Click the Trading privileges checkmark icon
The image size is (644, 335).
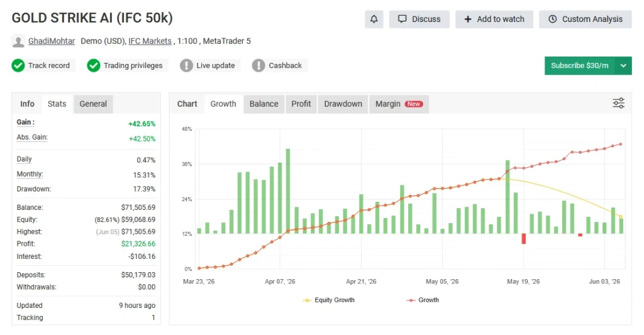94,65
